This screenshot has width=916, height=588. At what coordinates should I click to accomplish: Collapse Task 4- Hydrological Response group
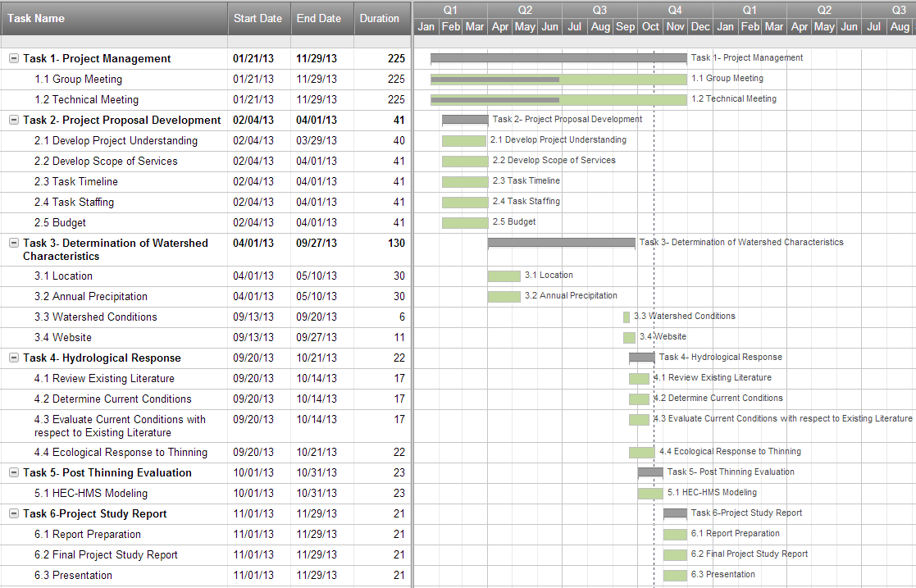(14, 358)
